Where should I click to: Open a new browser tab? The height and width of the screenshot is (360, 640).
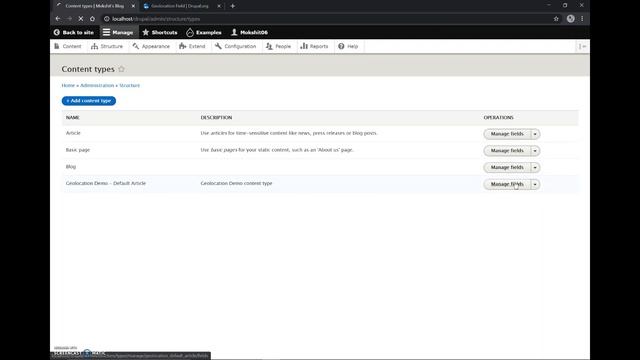[233, 6]
